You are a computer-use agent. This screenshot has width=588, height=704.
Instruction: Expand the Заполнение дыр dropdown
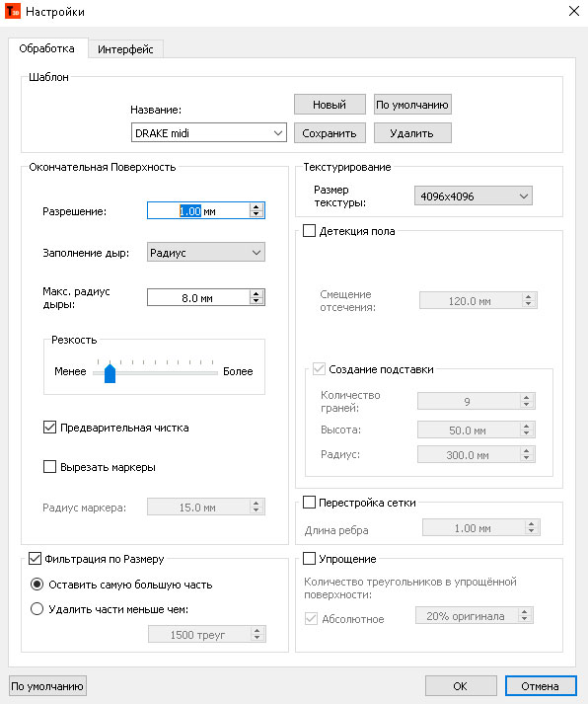pos(206,253)
